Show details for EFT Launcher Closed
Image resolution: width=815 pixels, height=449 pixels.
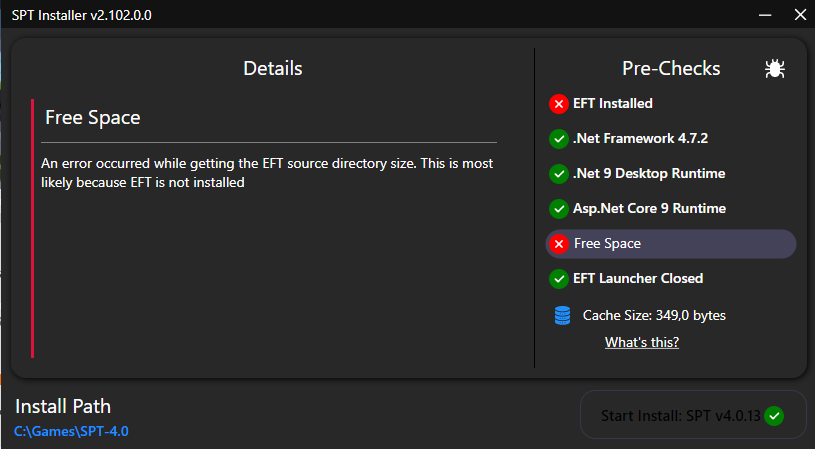tap(671, 279)
